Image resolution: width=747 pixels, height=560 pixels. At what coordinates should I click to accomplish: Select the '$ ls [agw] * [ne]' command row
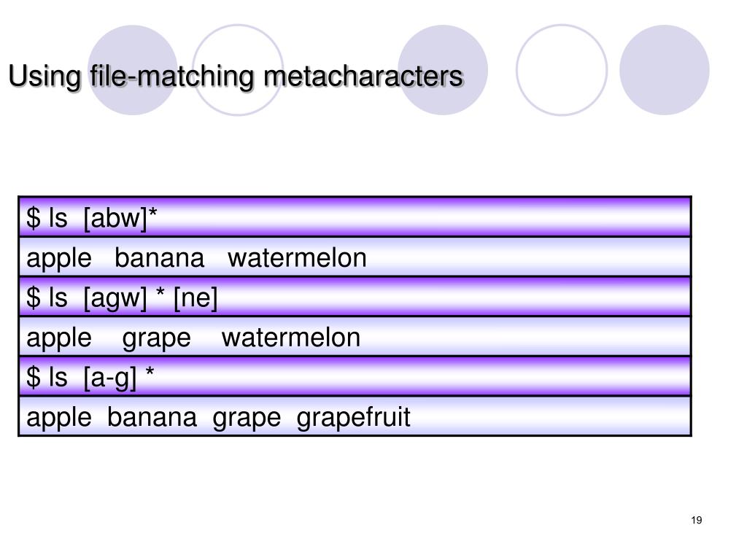[355, 297]
